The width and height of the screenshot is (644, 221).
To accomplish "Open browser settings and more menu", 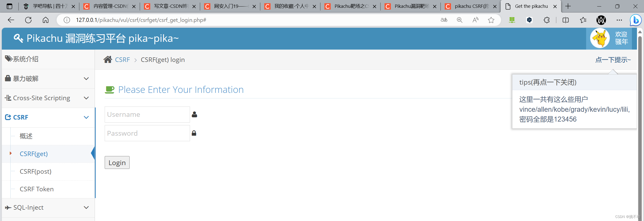I will (619, 20).
